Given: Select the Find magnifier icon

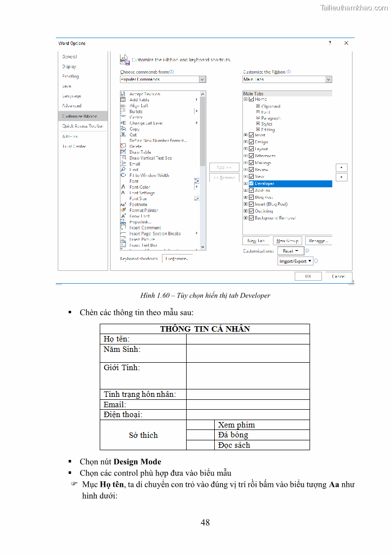Looking at the screenshot, I should [x=123, y=170].
